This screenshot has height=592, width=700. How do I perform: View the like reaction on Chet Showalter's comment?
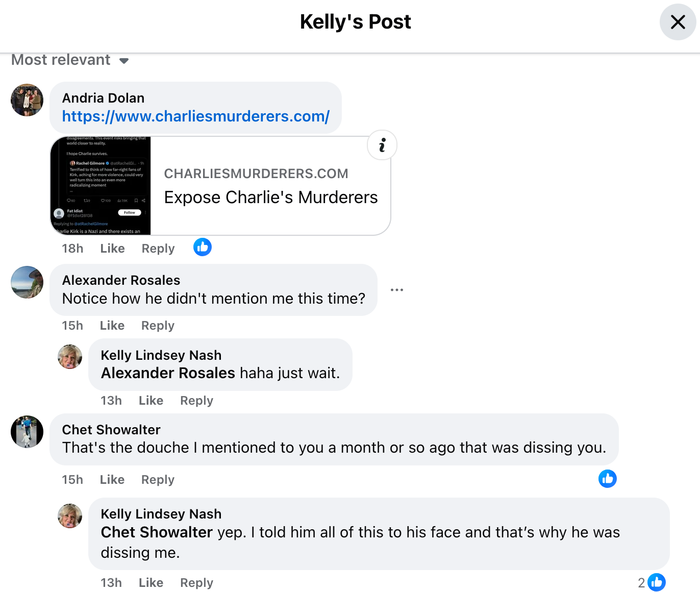[607, 479]
